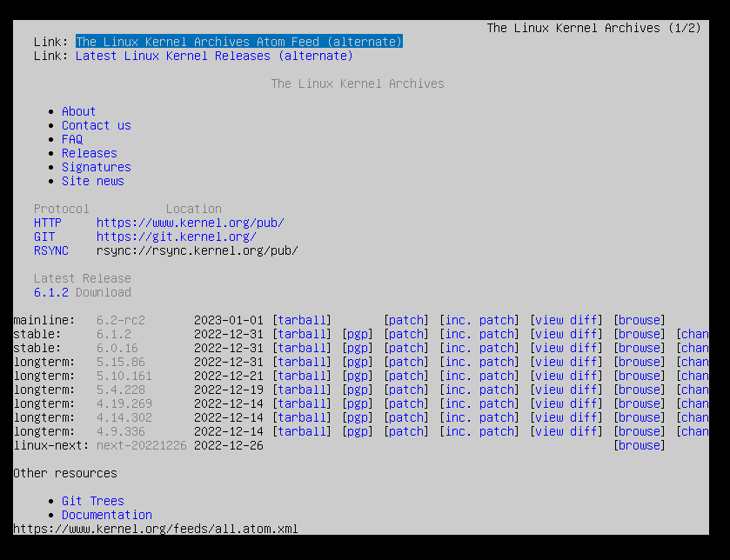The image size is (730, 560).
Task: Open inc. patch for mainline 6.2-rc2
Action: pos(479,321)
